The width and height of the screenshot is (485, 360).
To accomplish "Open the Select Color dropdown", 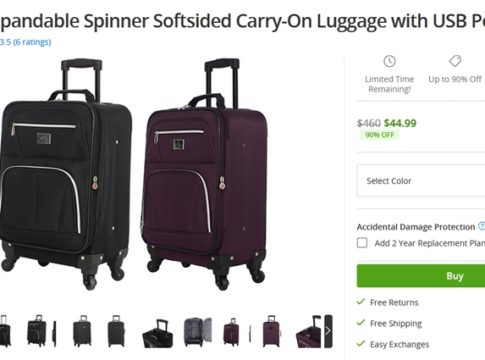I will tap(421, 181).
